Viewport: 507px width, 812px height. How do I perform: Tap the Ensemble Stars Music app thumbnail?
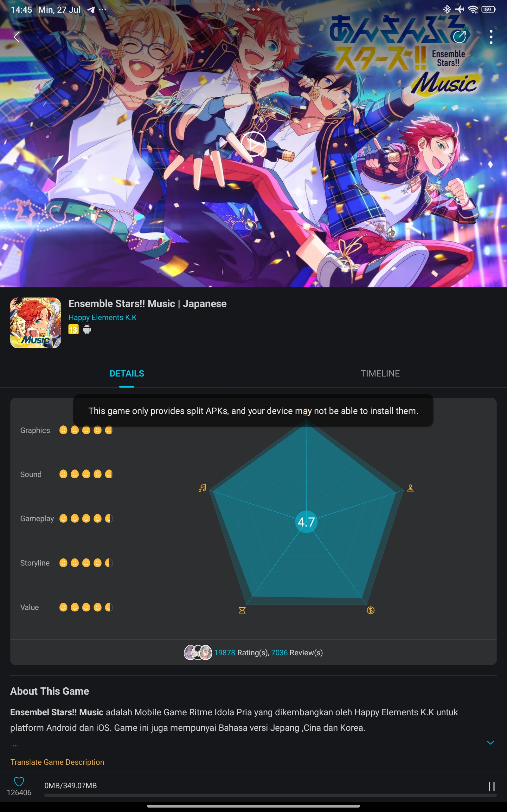coord(35,323)
